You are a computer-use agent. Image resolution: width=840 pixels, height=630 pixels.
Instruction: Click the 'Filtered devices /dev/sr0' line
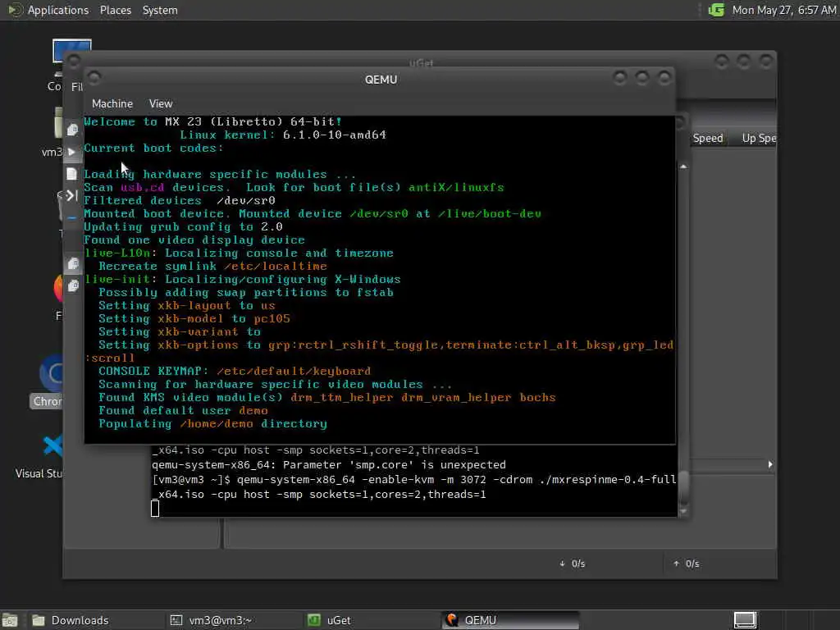pyautogui.click(x=180, y=200)
